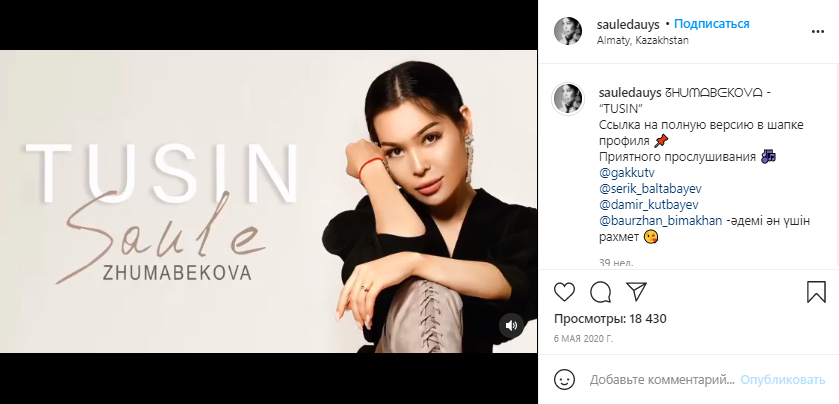Like the post with heart icon
Screen dimensions: 839x404
[564, 292]
